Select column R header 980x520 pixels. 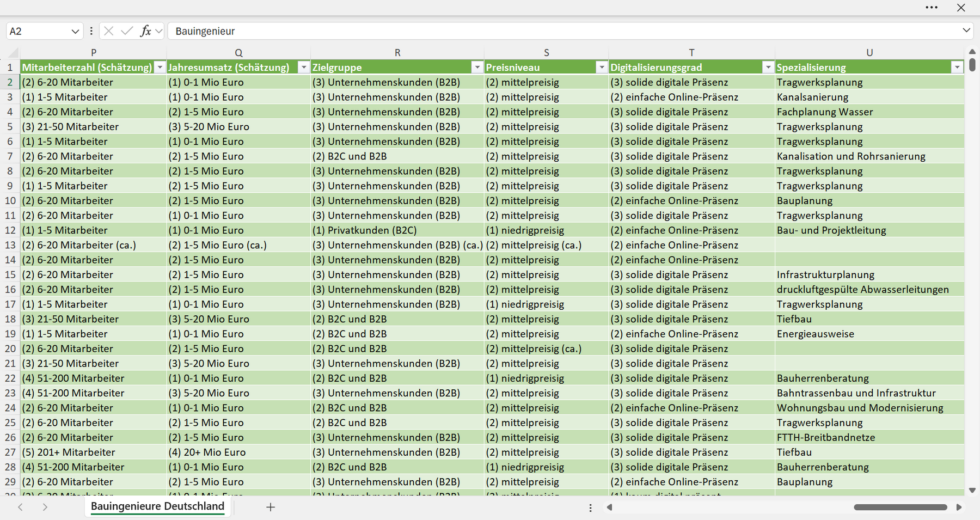tap(397, 53)
